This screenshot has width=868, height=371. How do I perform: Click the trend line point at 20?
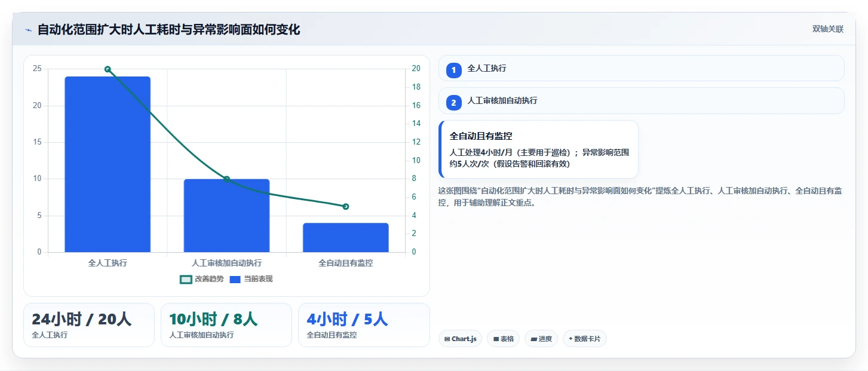[x=108, y=69]
